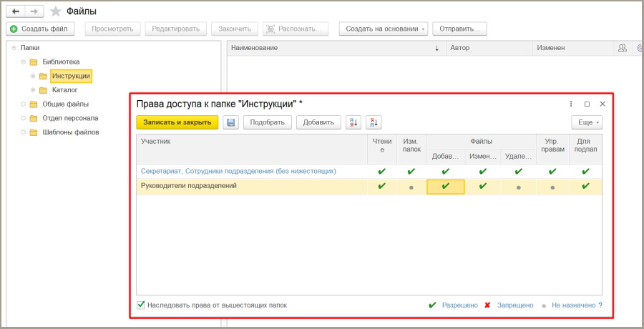Select the Каталог folder
This screenshot has width=644, height=329.
point(65,90)
